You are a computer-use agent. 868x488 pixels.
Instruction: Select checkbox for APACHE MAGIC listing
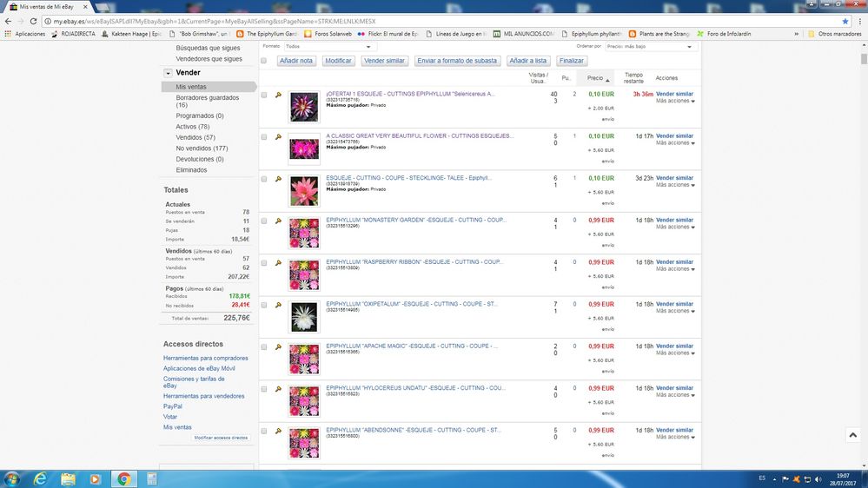(x=264, y=347)
